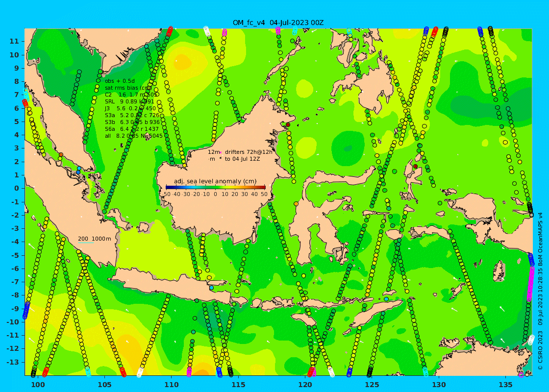
Task: Click the longitude axis label '125'
Action: [x=372, y=385]
